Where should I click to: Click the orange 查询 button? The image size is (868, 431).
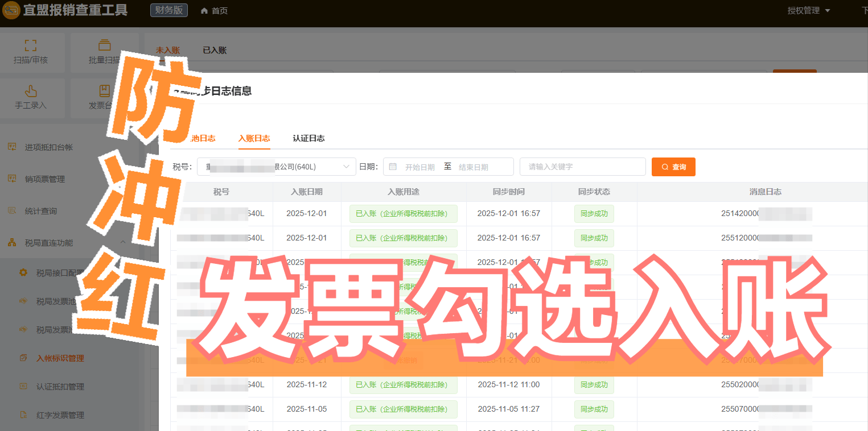pos(673,167)
